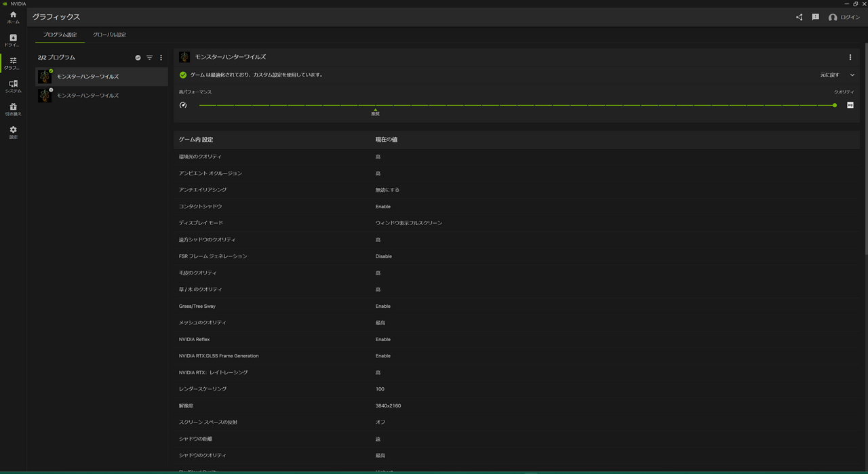
Task: Open the ホーム page in the sidebar
Action: pyautogui.click(x=12, y=17)
